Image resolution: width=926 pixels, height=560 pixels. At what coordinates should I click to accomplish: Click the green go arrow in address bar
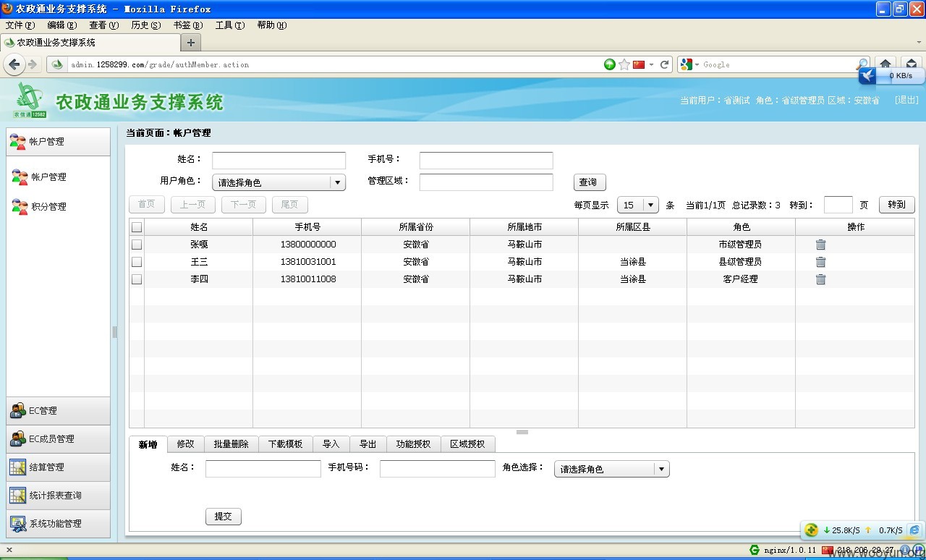(610, 64)
